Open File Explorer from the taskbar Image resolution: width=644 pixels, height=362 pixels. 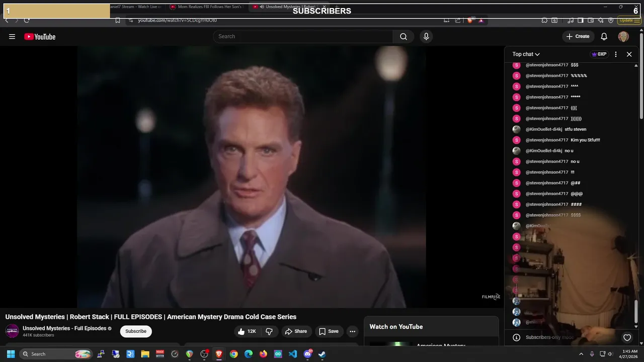coord(145,354)
